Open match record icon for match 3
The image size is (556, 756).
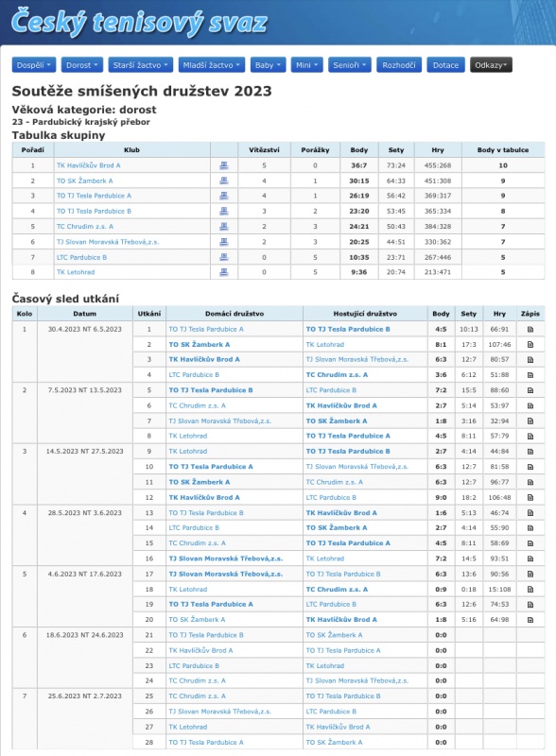530,360
